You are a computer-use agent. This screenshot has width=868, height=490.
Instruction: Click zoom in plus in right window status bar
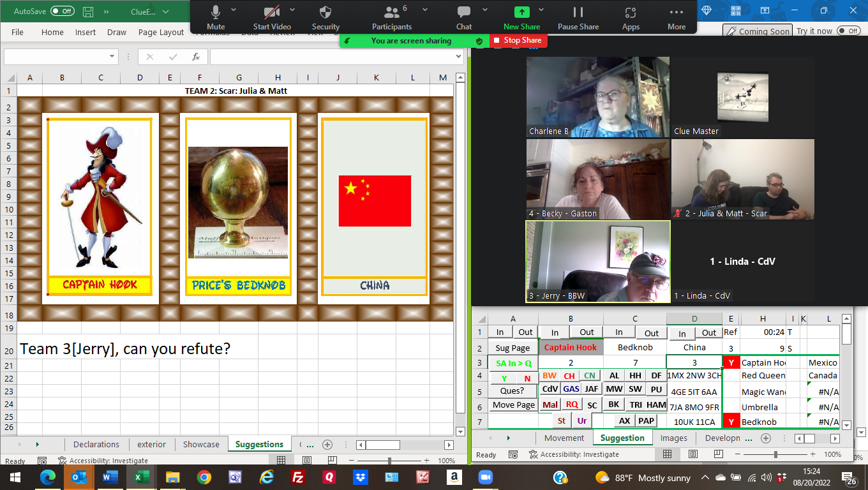812,454
